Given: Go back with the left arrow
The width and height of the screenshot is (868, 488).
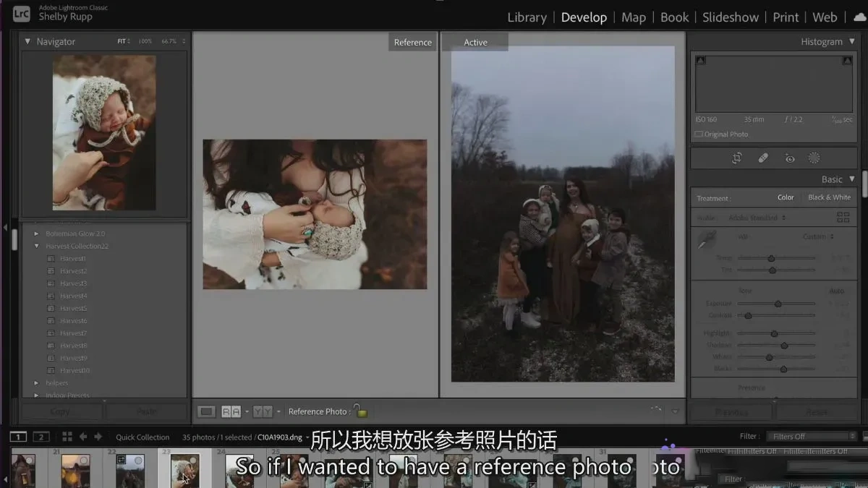Looking at the screenshot, I should tap(83, 437).
